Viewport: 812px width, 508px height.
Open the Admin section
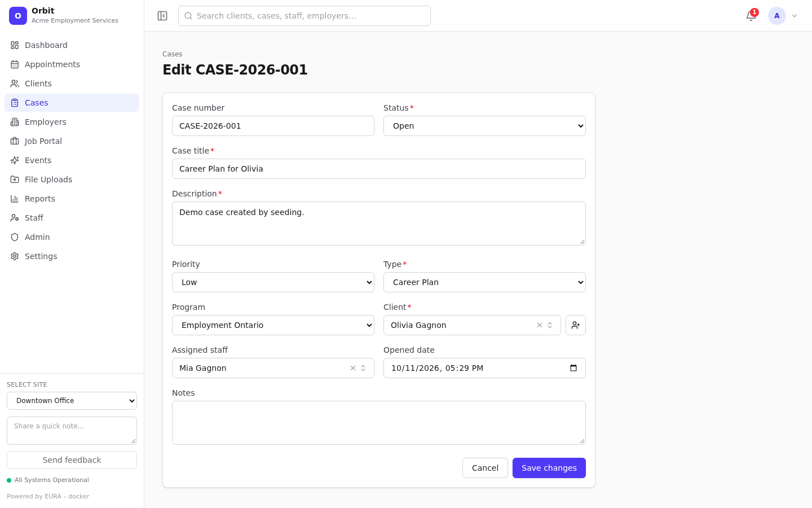pyautogui.click(x=72, y=237)
